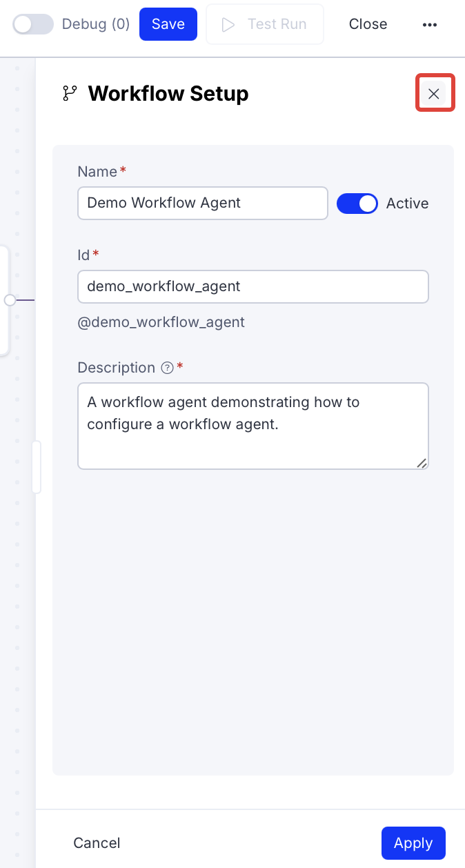This screenshot has height=868, width=465.
Task: Click the Test Run play icon
Action: point(228,25)
